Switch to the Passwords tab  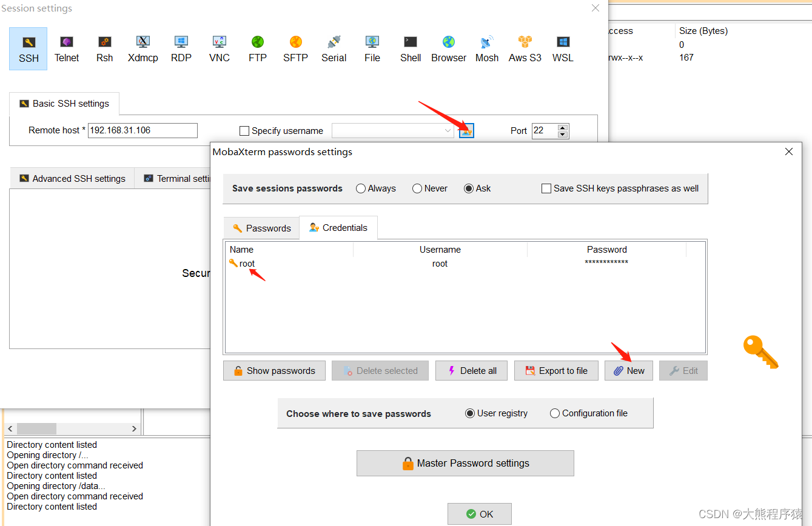(261, 227)
